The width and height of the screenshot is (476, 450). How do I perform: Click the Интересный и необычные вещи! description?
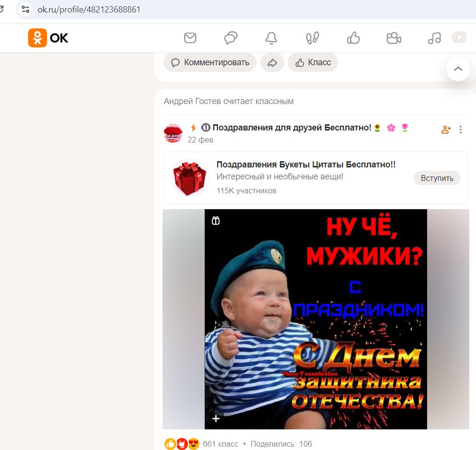[x=280, y=177]
